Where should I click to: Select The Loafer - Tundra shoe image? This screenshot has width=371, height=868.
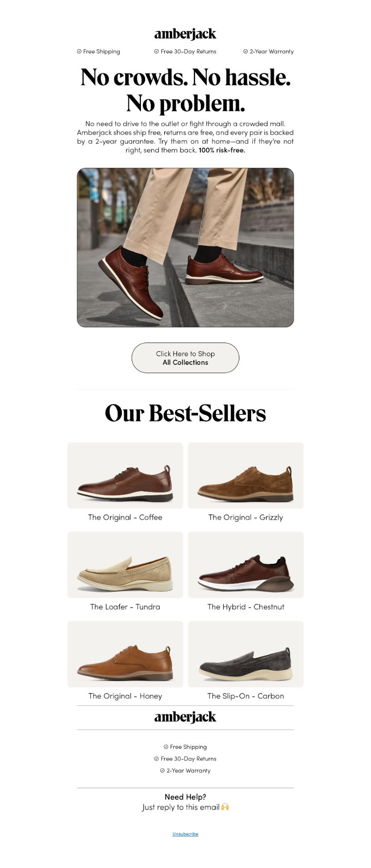[125, 565]
